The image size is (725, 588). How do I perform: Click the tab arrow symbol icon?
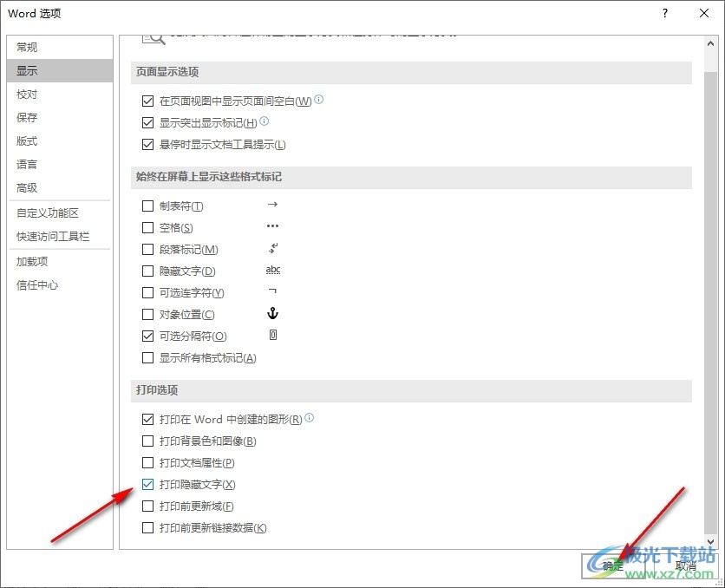point(273,204)
